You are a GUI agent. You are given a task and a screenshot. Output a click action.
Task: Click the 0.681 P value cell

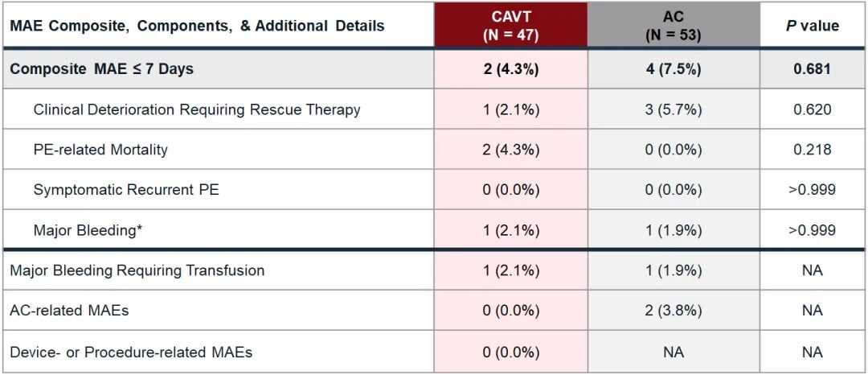pyautogui.click(x=812, y=69)
